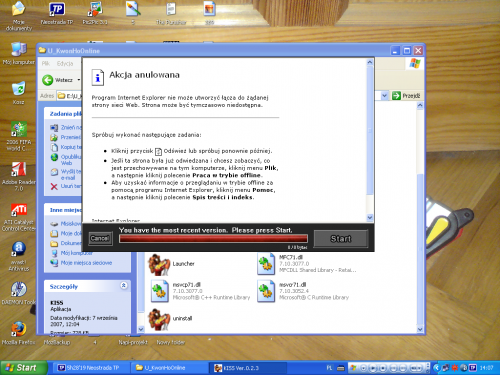This screenshot has width=500, height=375.
Task: Open the Edycja menu
Action: click(x=65, y=63)
